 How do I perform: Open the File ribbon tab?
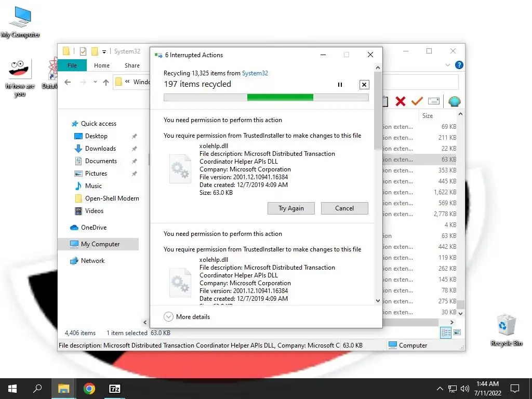(x=72, y=65)
